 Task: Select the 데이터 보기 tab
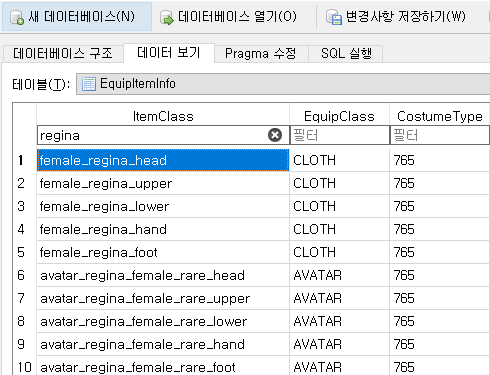(169, 53)
